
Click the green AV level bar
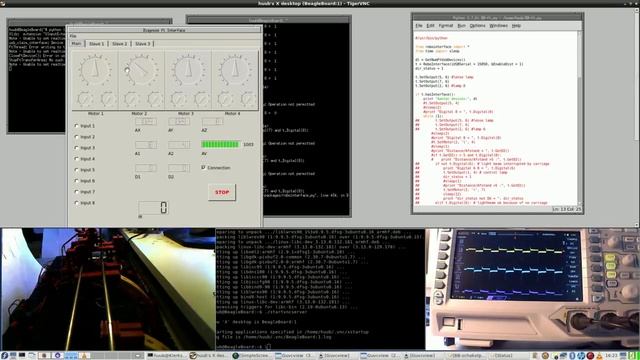coord(220,144)
